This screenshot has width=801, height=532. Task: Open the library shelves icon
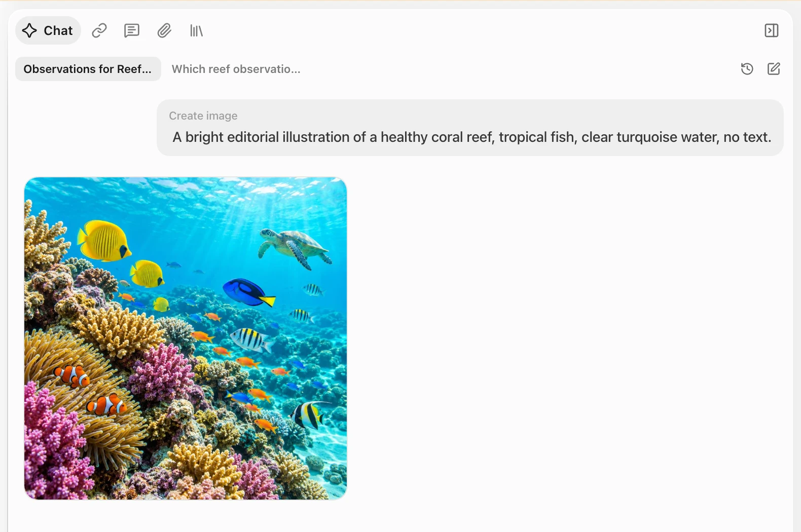coord(196,31)
